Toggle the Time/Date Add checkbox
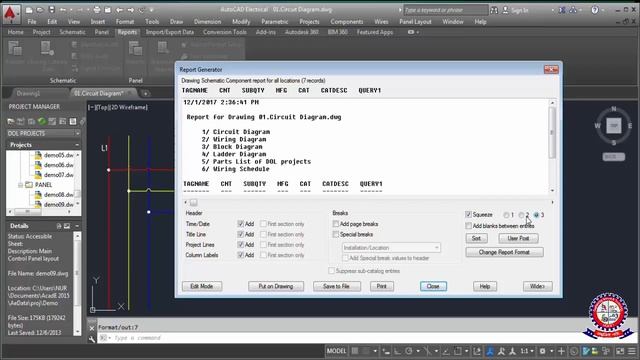 (240, 224)
